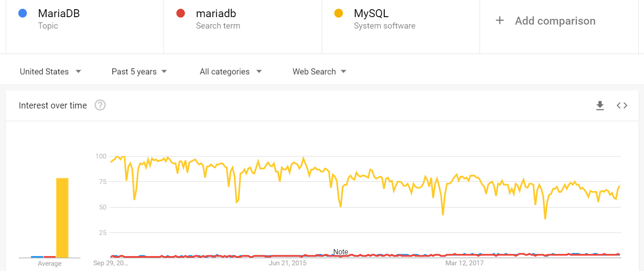The image size is (644, 271).
Task: Click the plus icon to add comparison
Action: 499,20
